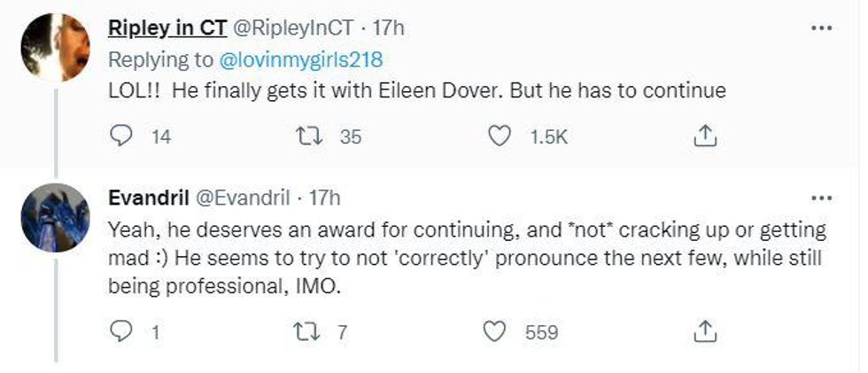Open the 17h timestamp on Ripley's tweet
The image size is (868, 373).
pos(388,27)
